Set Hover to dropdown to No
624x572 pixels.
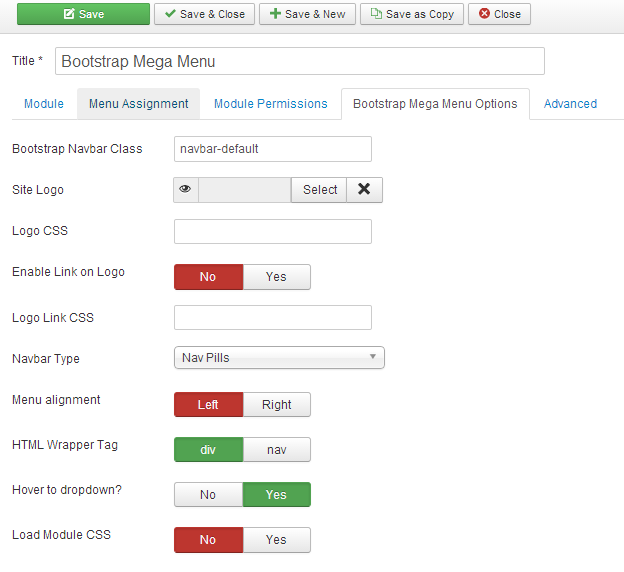coord(208,494)
